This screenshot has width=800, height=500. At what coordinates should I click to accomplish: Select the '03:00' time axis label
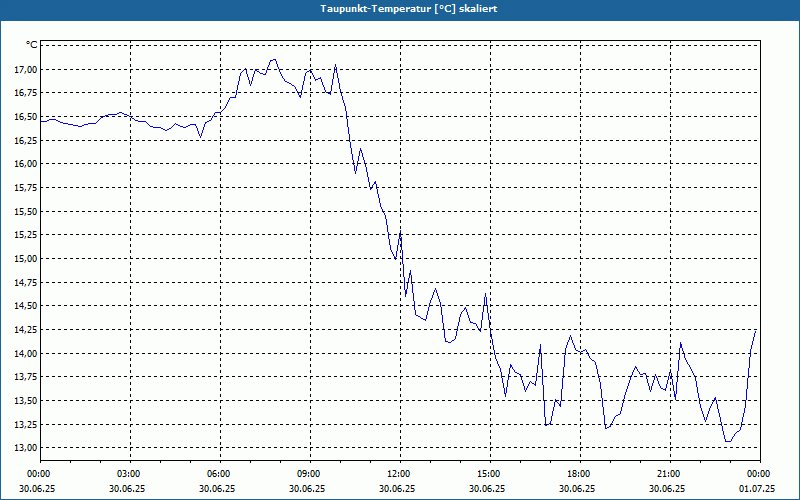pyautogui.click(x=128, y=474)
